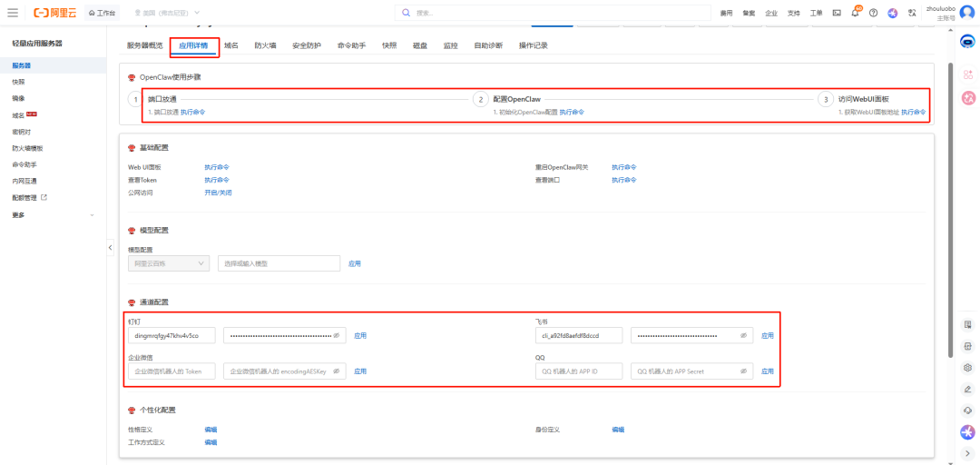
Task: Open the AI assistant star icon in top bar
Action: pos(893,13)
